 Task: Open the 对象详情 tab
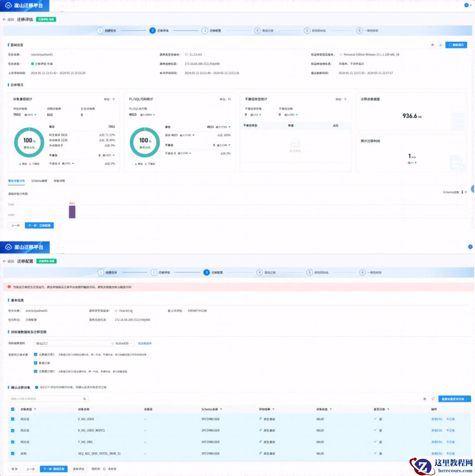pyautogui.click(x=59, y=181)
